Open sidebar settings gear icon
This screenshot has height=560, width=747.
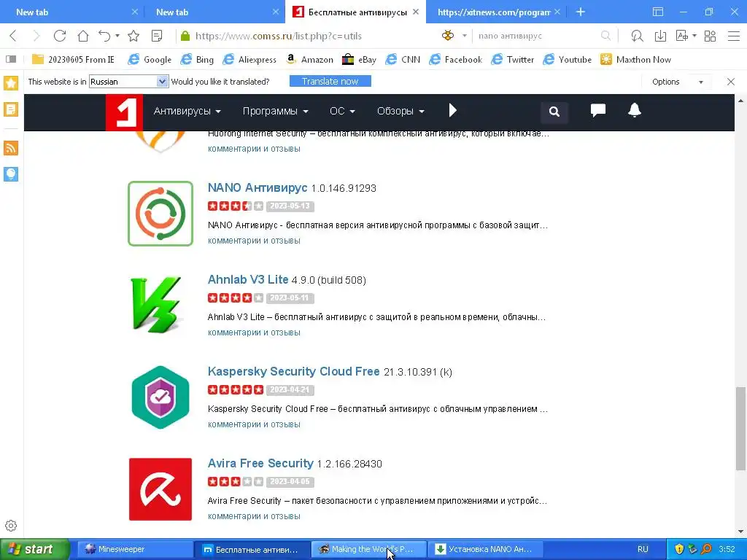11,526
